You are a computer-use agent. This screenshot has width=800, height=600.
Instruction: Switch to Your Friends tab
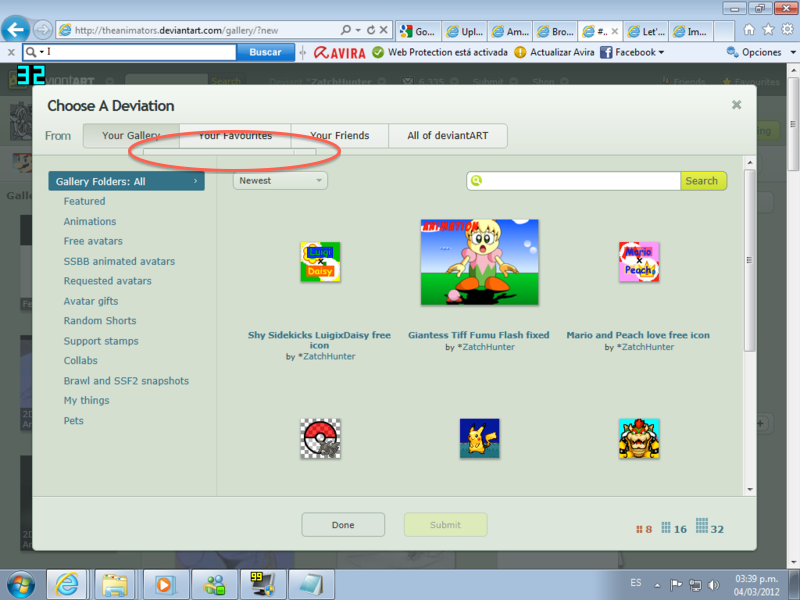click(340, 136)
